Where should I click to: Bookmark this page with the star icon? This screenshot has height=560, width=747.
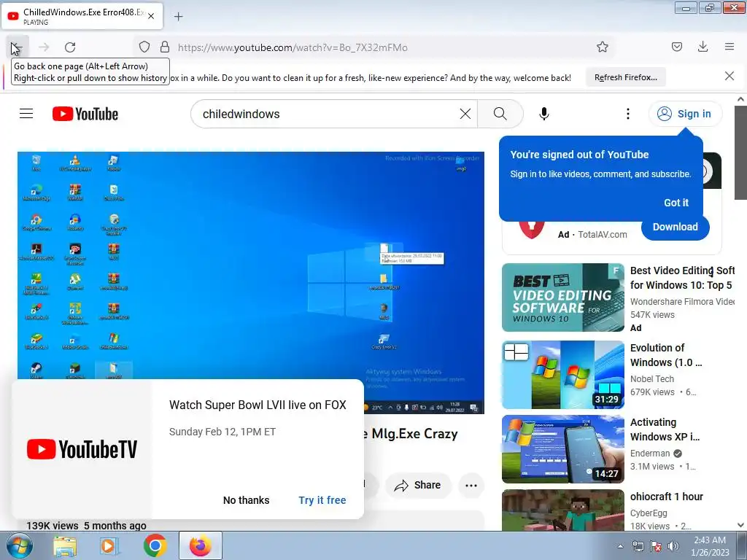[x=602, y=47]
